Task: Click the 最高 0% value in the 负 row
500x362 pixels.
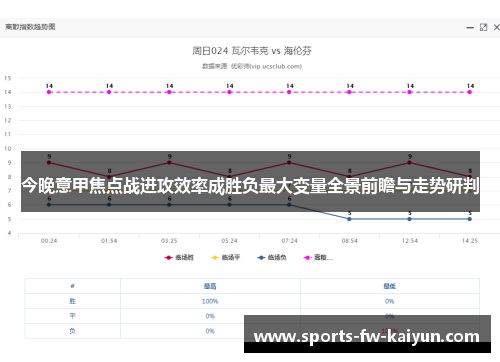Action: (210, 331)
